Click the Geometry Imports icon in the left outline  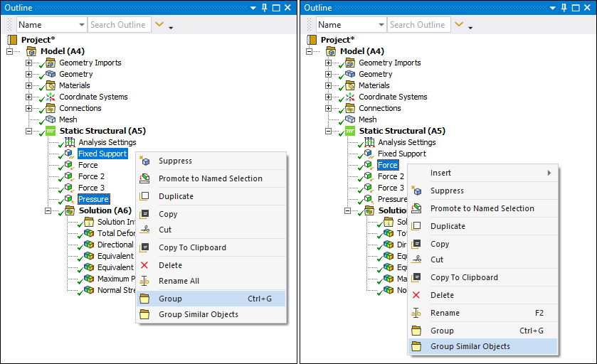click(51, 63)
